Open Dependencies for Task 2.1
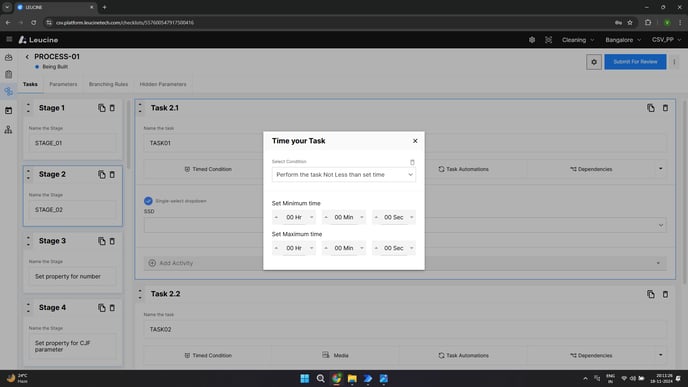Viewport: 688px width, 387px height. click(591, 169)
